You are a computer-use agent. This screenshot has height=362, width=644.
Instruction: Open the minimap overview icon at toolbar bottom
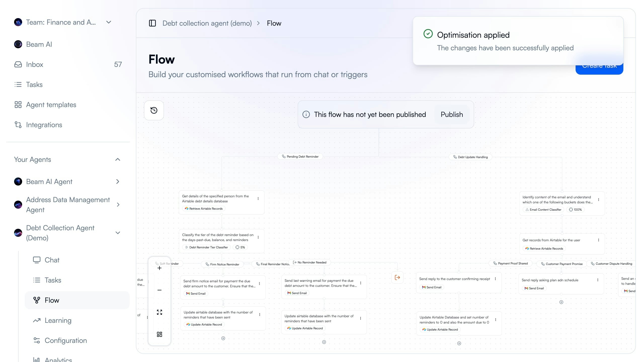coord(159,334)
